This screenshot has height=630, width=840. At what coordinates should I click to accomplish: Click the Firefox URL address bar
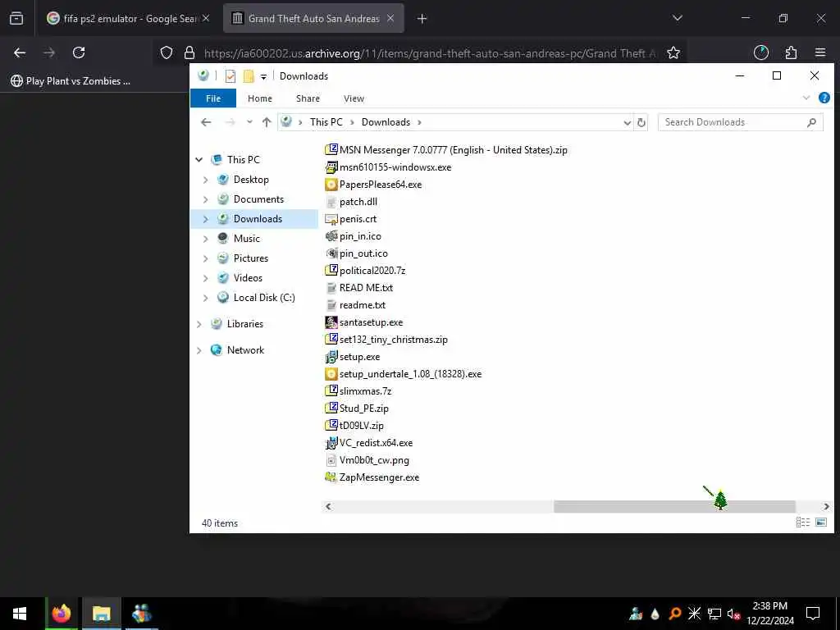[x=430, y=53]
